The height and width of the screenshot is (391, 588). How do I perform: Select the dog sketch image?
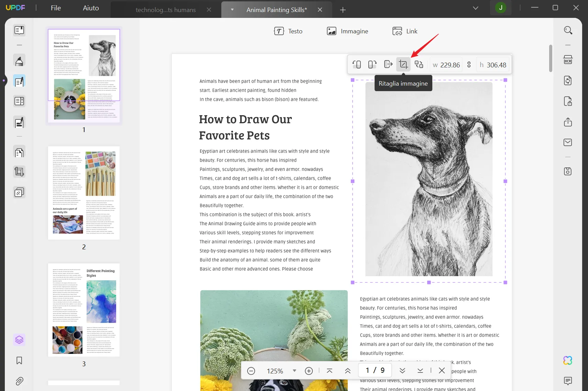[x=429, y=179]
